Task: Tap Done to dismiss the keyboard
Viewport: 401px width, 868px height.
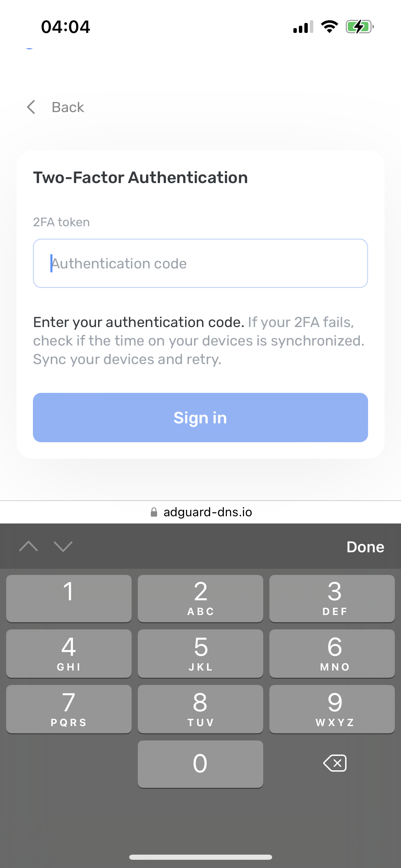Action: pos(365,547)
